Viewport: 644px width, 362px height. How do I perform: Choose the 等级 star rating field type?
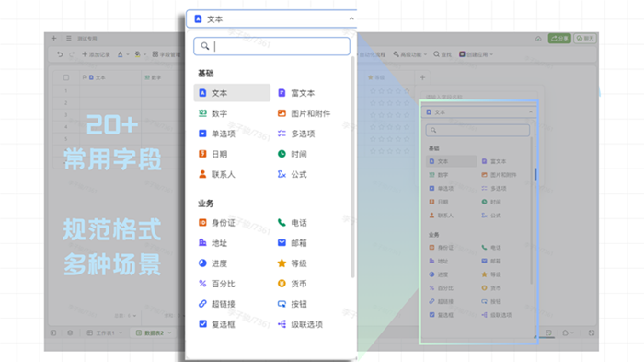[293, 263]
